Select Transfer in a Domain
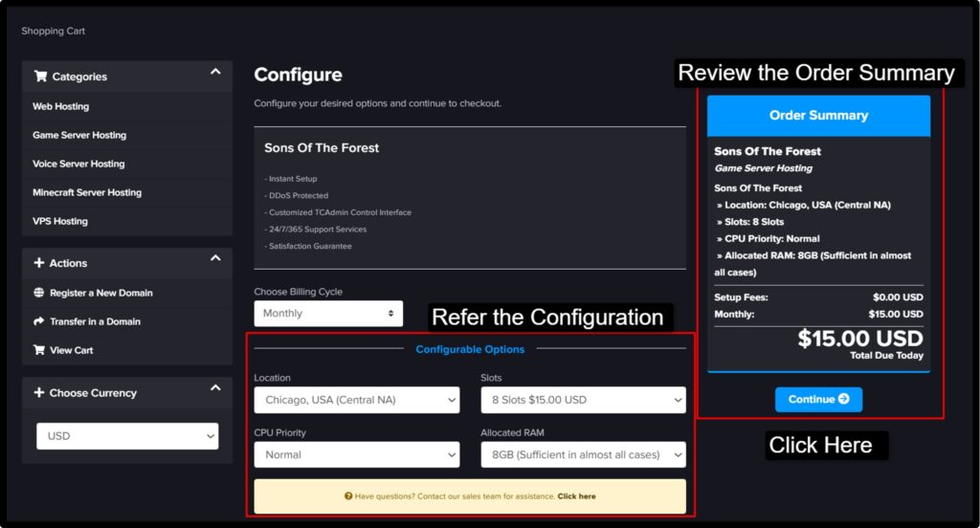Screen dimensions: 980x528 pyautogui.click(x=95, y=321)
